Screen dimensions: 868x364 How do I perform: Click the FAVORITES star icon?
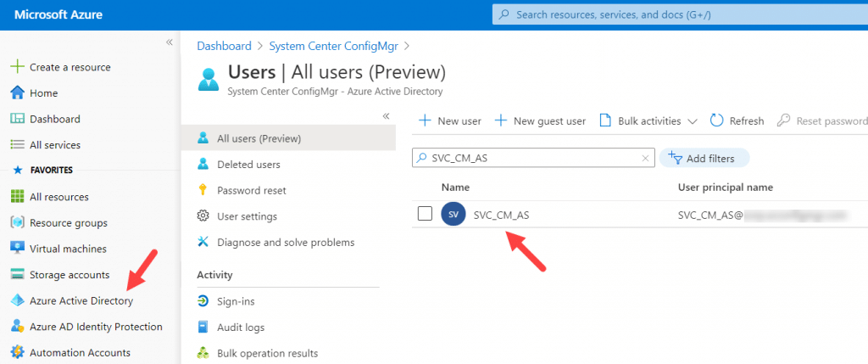pos(17,171)
